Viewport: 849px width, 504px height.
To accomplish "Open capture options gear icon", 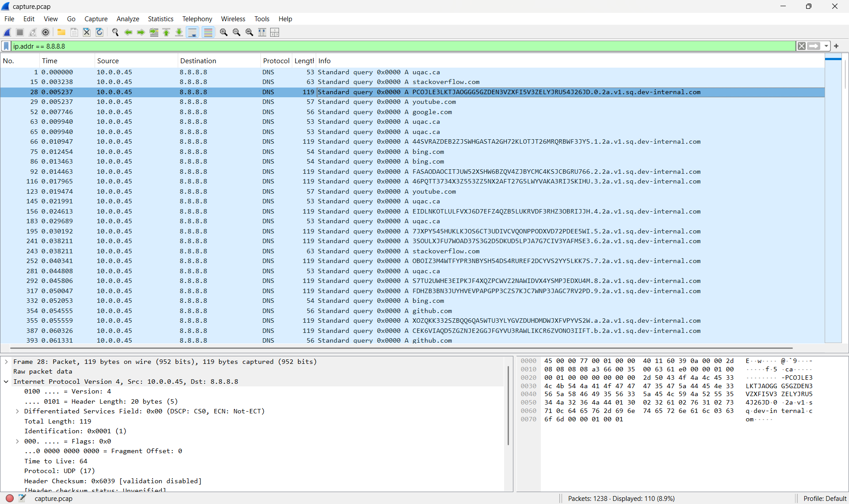I will point(46,32).
